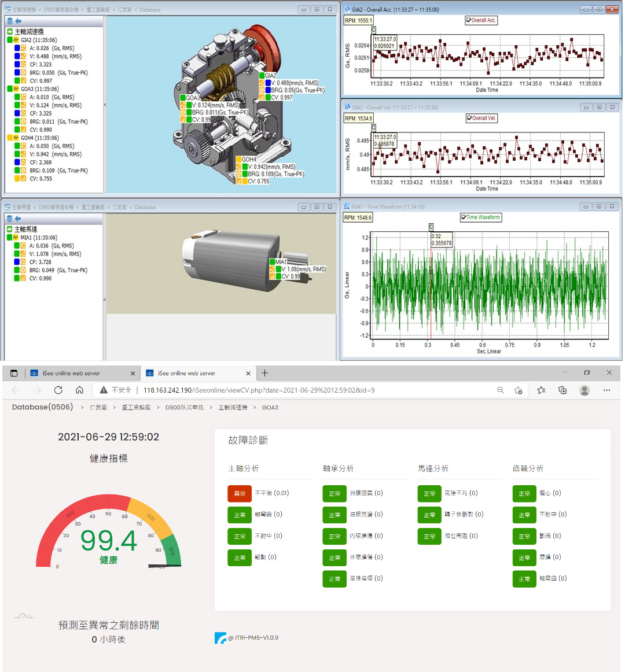Click red 異常 status for 不平衡
625x672 pixels.
pos(240,493)
